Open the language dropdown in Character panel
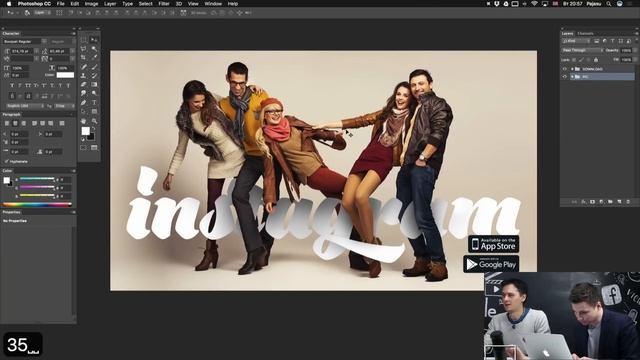The image size is (640, 360). (25, 106)
